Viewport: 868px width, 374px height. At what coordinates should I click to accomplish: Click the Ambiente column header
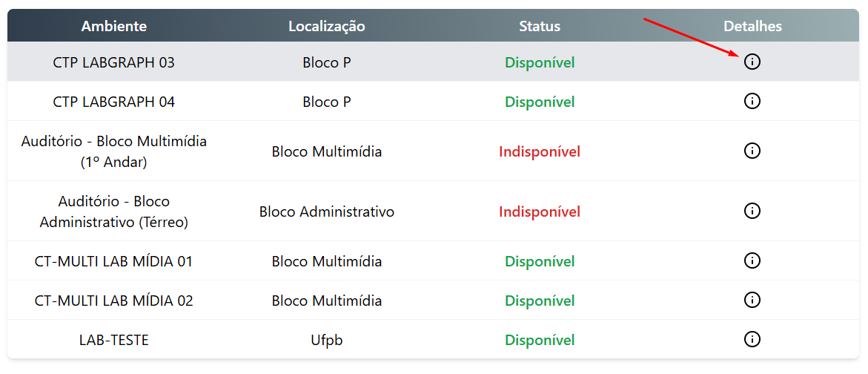[114, 26]
